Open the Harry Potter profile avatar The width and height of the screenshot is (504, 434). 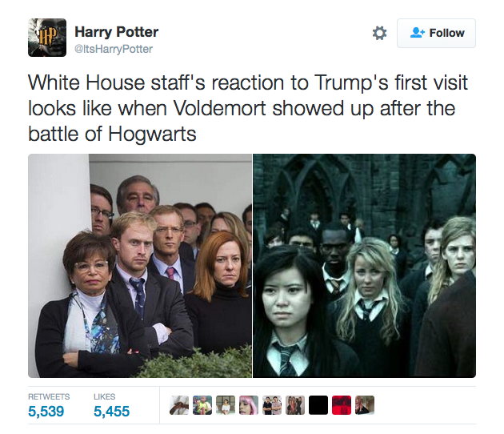click(x=47, y=38)
